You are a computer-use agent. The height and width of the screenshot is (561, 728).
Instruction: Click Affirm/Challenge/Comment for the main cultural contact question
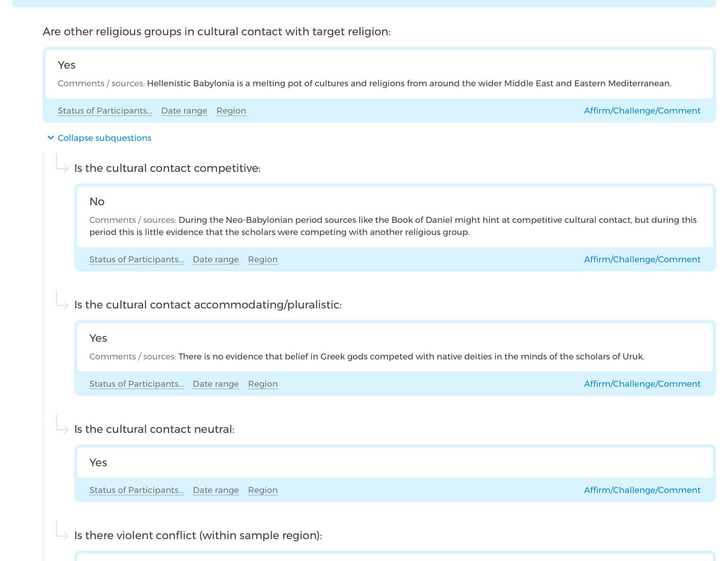click(641, 111)
